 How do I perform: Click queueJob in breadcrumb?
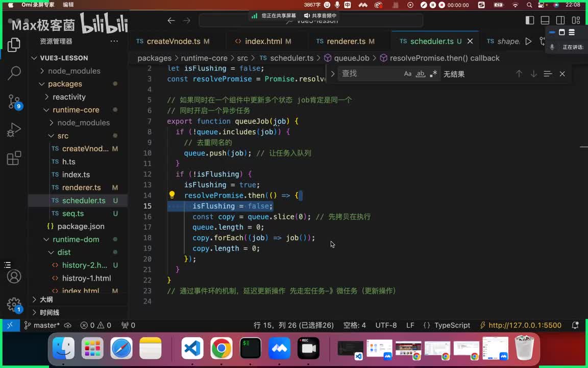click(x=352, y=58)
